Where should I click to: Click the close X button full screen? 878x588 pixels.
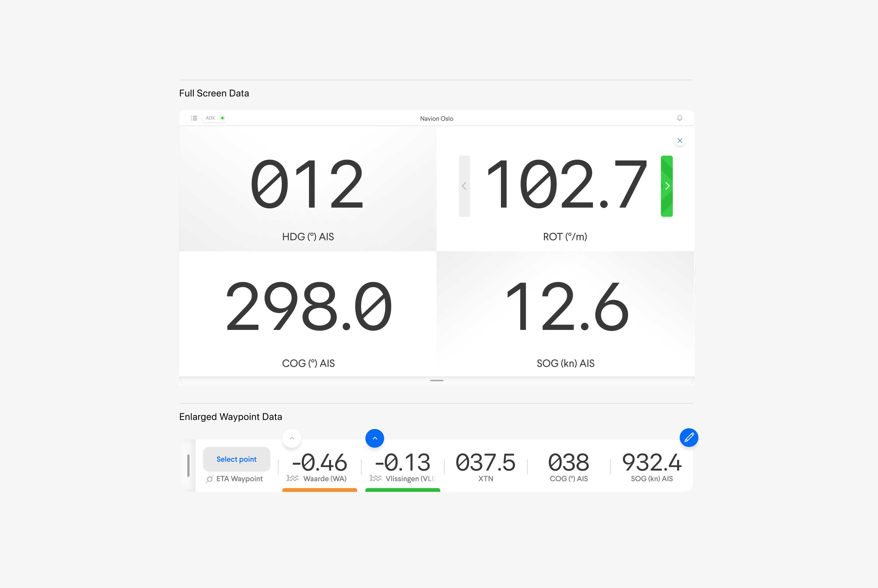(680, 141)
